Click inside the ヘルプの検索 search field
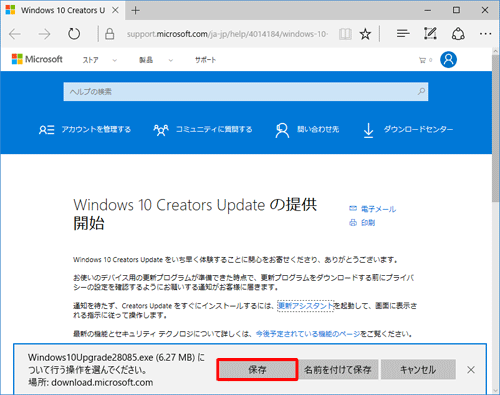This screenshot has height=395, width=500. tap(246, 92)
